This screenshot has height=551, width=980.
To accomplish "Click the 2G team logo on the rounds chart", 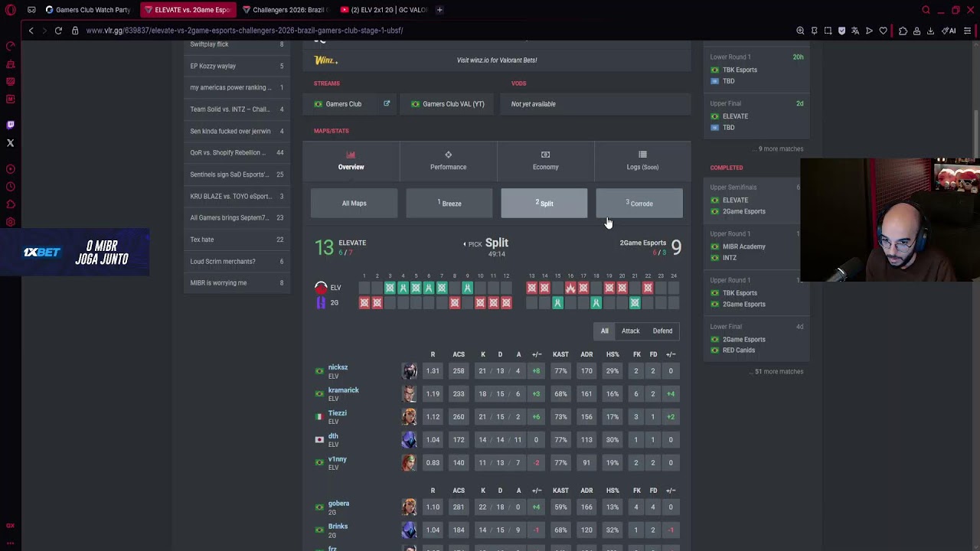I will 321,303.
